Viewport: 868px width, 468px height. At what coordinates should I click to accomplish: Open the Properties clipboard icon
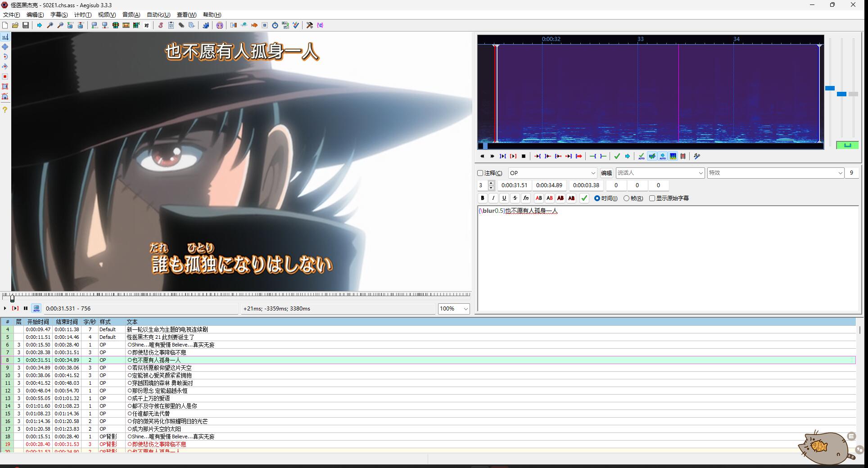pyautogui.click(x=171, y=25)
